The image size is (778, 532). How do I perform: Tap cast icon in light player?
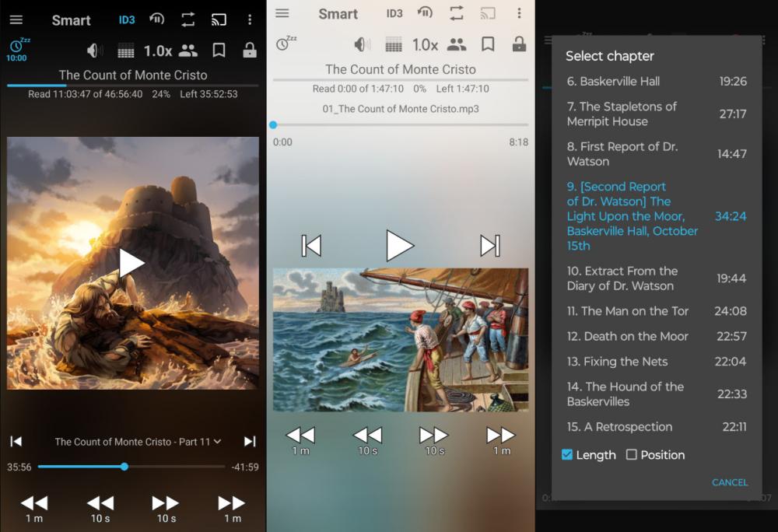click(488, 13)
